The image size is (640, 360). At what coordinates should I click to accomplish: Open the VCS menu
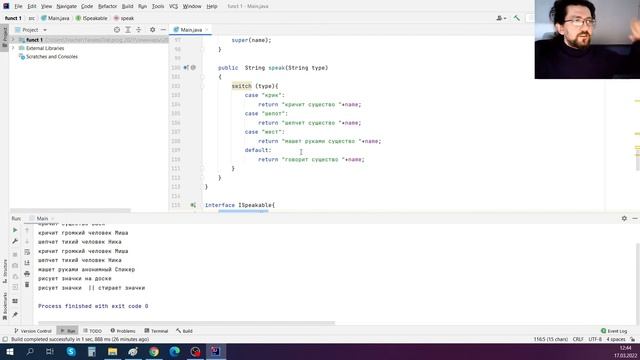point(173,6)
